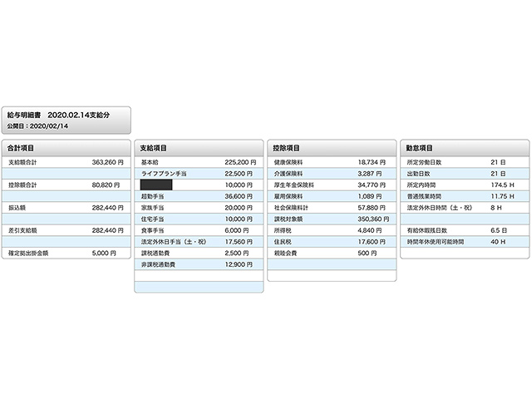Select the 確定拠出掛金額 row
Screen dimensions: 532x399
tap(66, 252)
